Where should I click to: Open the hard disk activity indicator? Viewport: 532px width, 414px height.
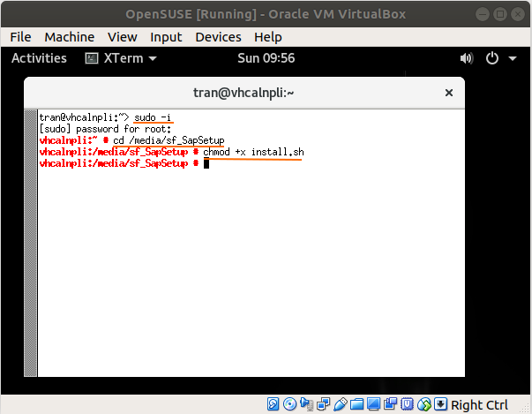click(273, 404)
